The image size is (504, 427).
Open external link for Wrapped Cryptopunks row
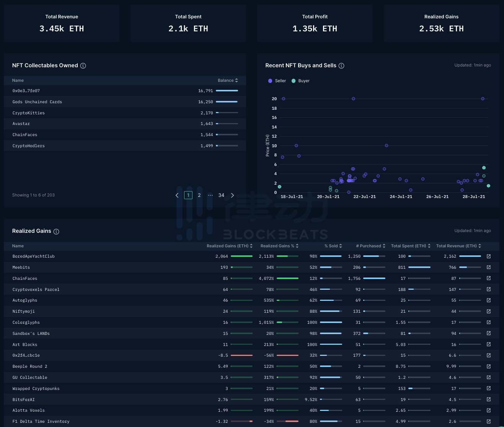489,388
